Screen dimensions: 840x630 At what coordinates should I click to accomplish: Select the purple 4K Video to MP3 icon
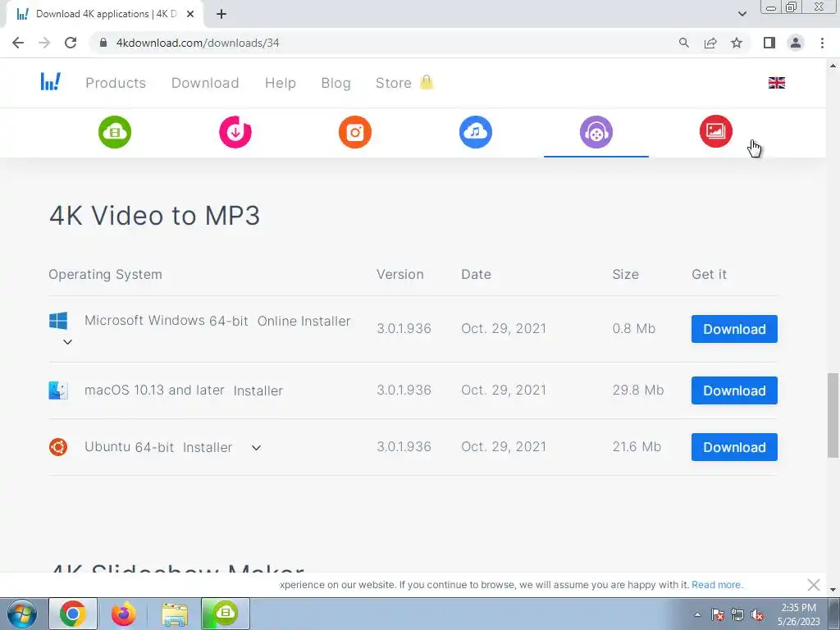coord(596,132)
